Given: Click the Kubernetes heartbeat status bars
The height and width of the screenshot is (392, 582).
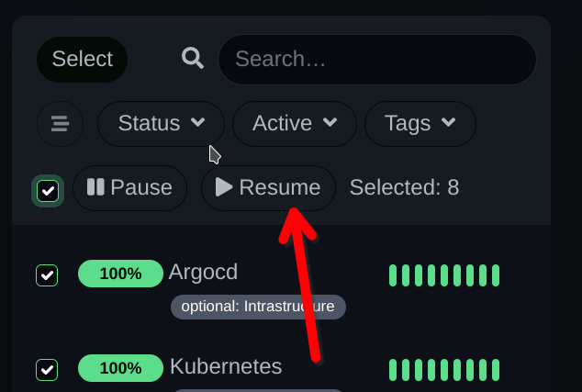Looking at the screenshot, I should click(x=444, y=370).
